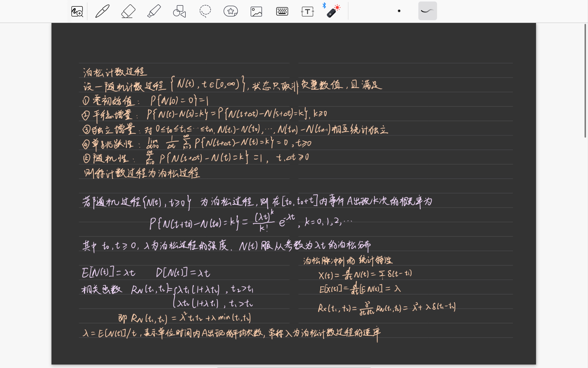Viewport: 588px width, 368px height.
Task: Select the Highlighter tool
Action: click(154, 11)
